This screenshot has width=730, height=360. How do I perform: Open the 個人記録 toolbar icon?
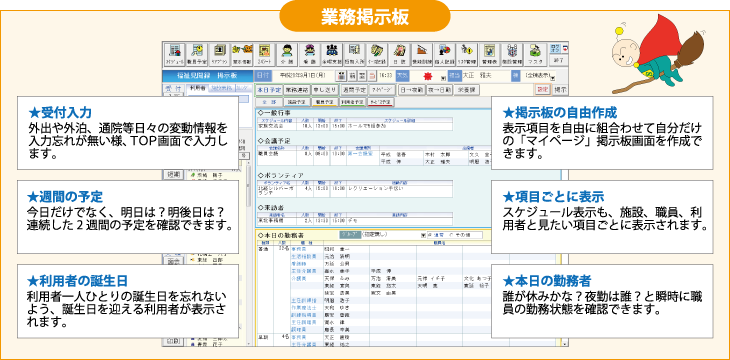pyautogui.click(x=444, y=55)
